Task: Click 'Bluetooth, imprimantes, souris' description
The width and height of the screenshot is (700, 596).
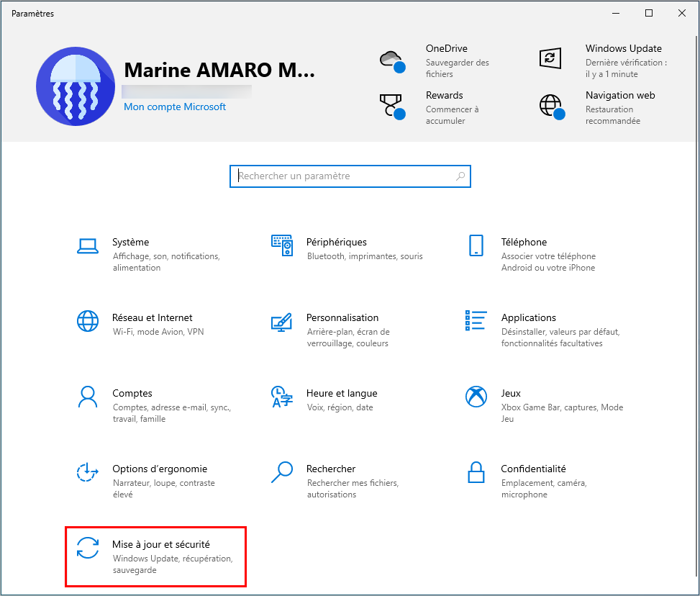Action: click(x=365, y=256)
